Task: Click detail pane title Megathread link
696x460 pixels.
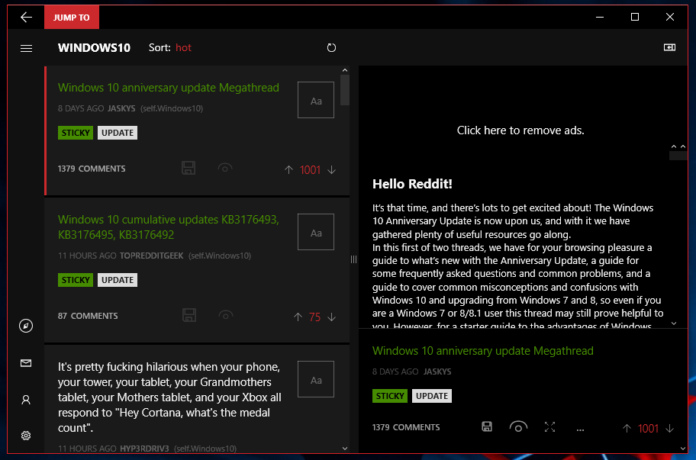Action: pyautogui.click(x=482, y=351)
